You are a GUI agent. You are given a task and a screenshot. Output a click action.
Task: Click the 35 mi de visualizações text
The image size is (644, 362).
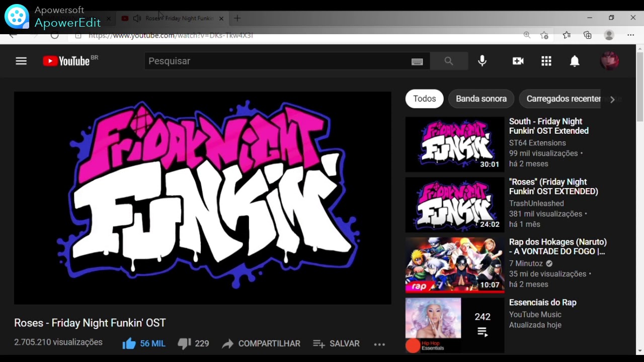tap(547, 274)
